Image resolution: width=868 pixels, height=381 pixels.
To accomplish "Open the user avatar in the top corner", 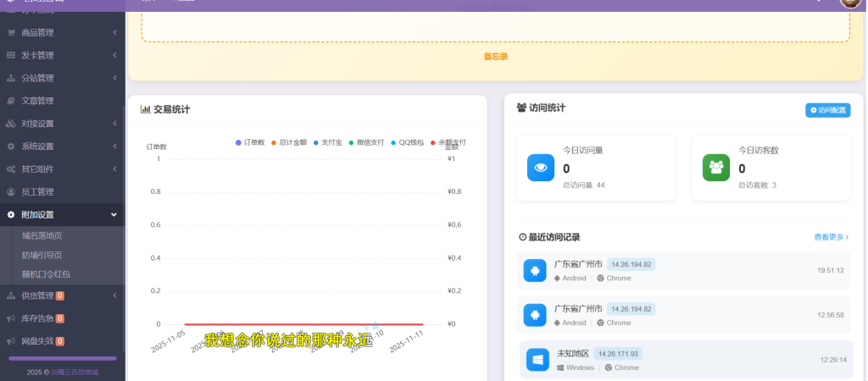I will point(849,2).
